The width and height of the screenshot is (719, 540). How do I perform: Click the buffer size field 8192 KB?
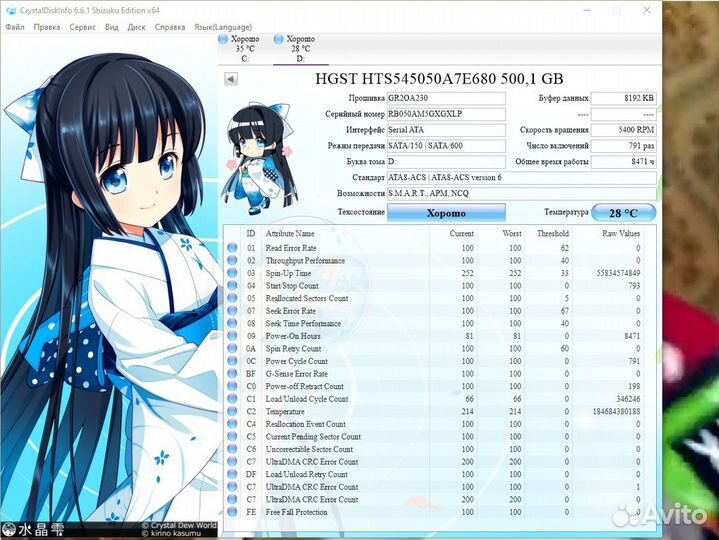click(624, 98)
